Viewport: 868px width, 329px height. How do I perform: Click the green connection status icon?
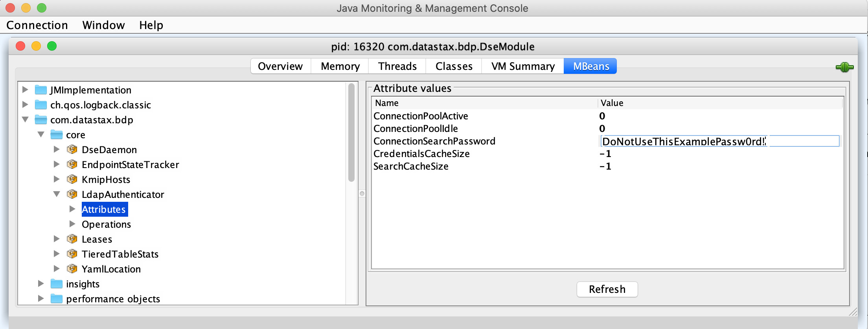pos(844,67)
